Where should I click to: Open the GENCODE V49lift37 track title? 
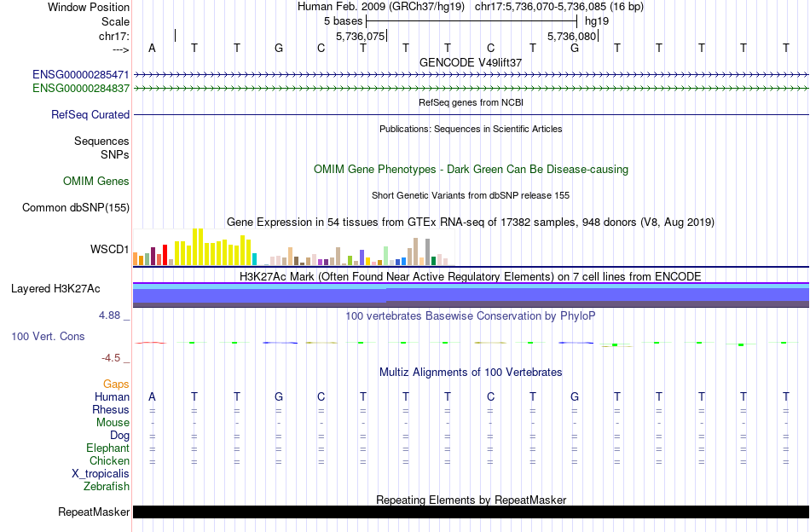pos(471,62)
